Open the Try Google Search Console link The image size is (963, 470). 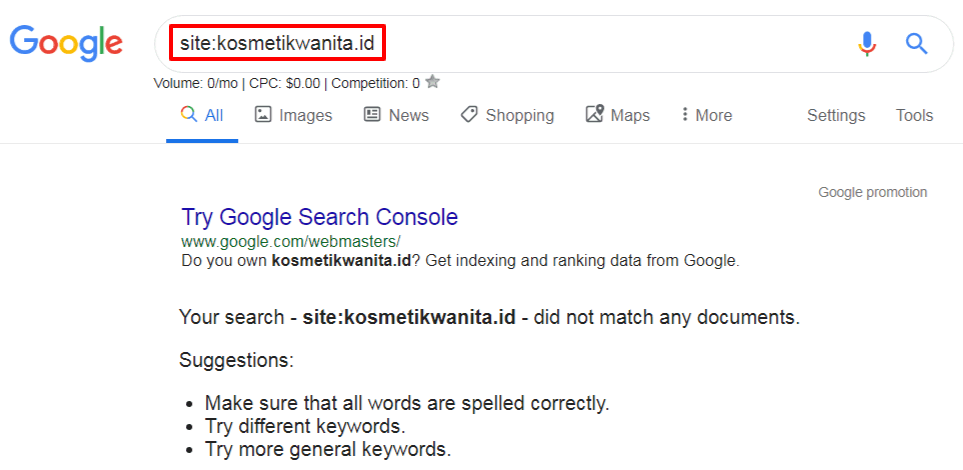[320, 217]
